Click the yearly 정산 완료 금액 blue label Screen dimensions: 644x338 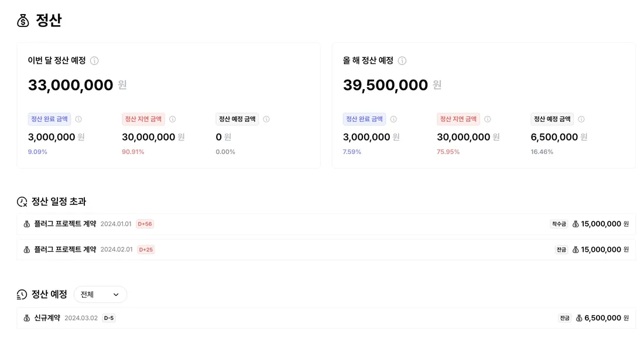(x=364, y=120)
